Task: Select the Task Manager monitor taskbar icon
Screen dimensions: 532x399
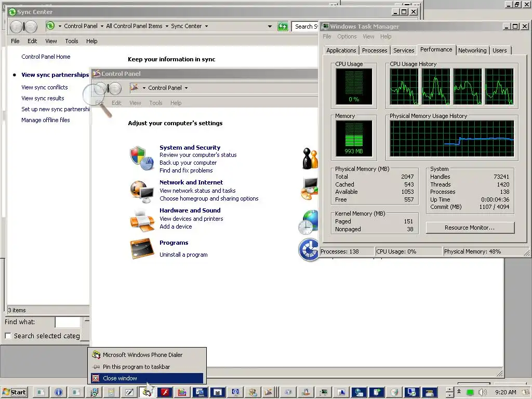Action: pos(324,392)
